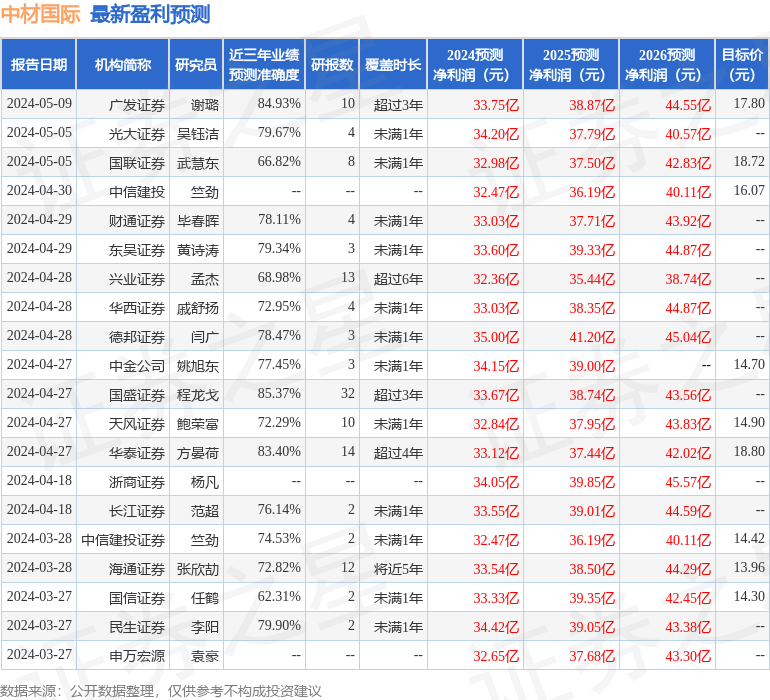The width and height of the screenshot is (770, 700).
Task: Select analyst 吴钰洁 cell
Action: 198,134
